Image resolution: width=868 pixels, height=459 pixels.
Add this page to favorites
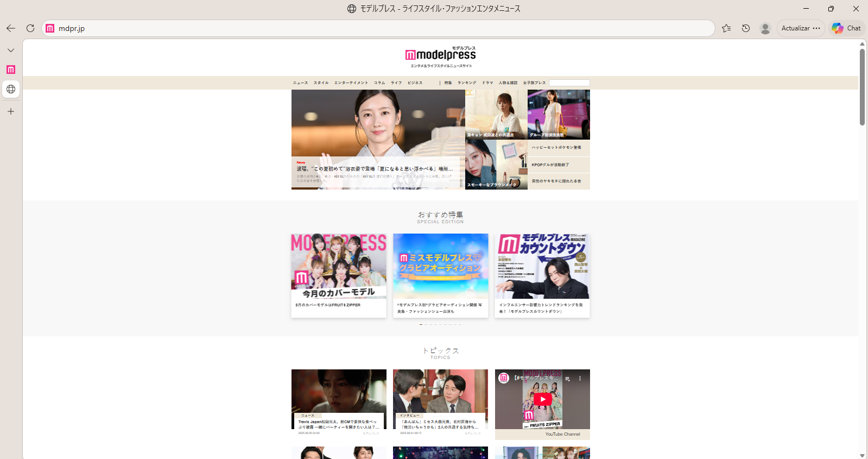[726, 28]
